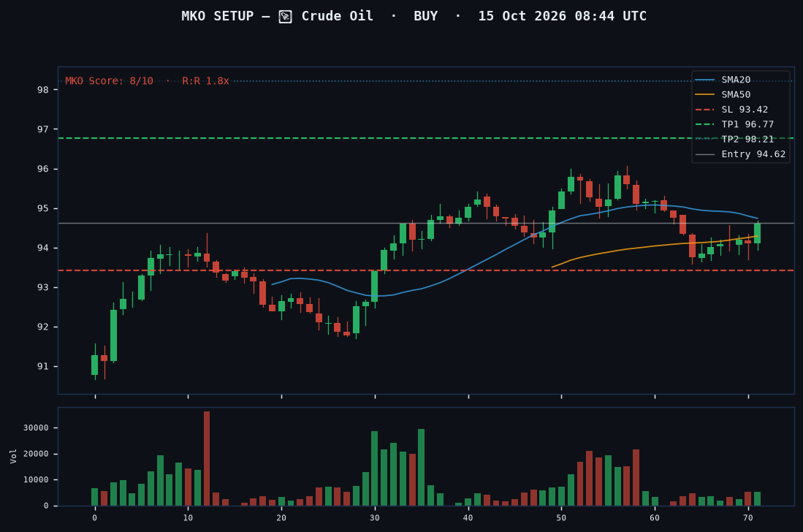Click the volume axis label 10000
Image resolution: width=803 pixels, height=532 pixels.
(36, 480)
